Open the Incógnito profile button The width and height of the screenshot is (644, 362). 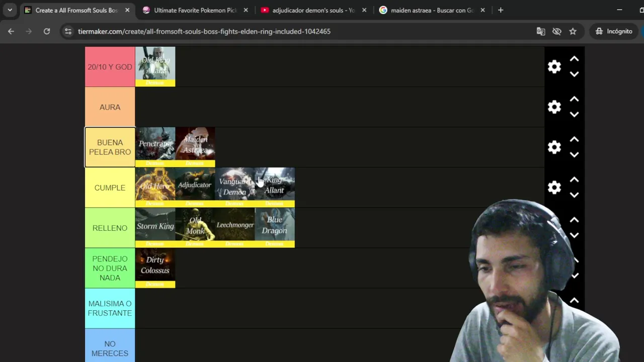click(x=614, y=31)
